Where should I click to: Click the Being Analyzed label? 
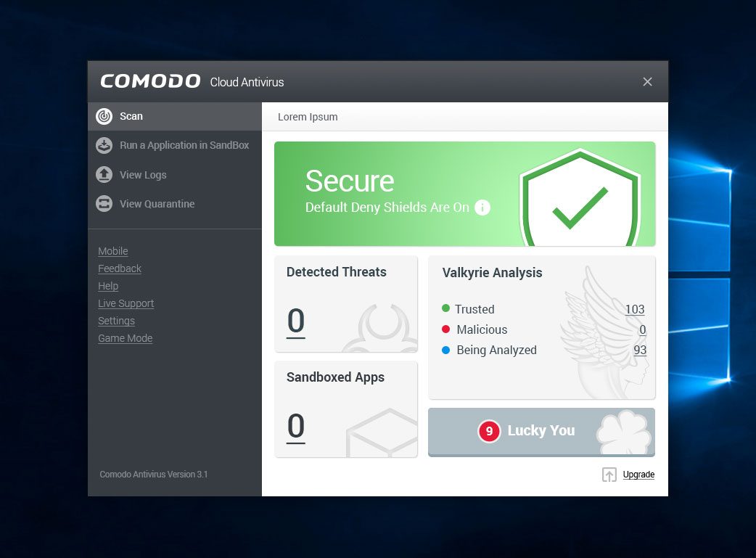(x=496, y=350)
